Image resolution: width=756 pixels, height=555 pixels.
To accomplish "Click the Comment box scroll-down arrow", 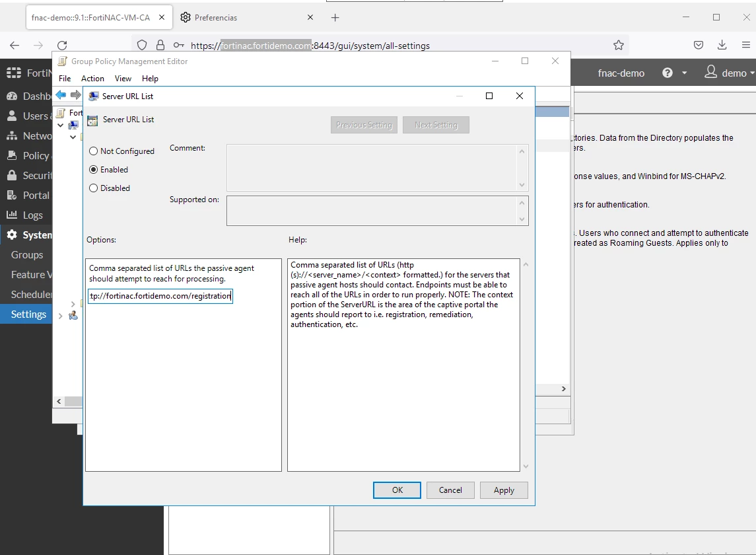I will tap(522, 185).
